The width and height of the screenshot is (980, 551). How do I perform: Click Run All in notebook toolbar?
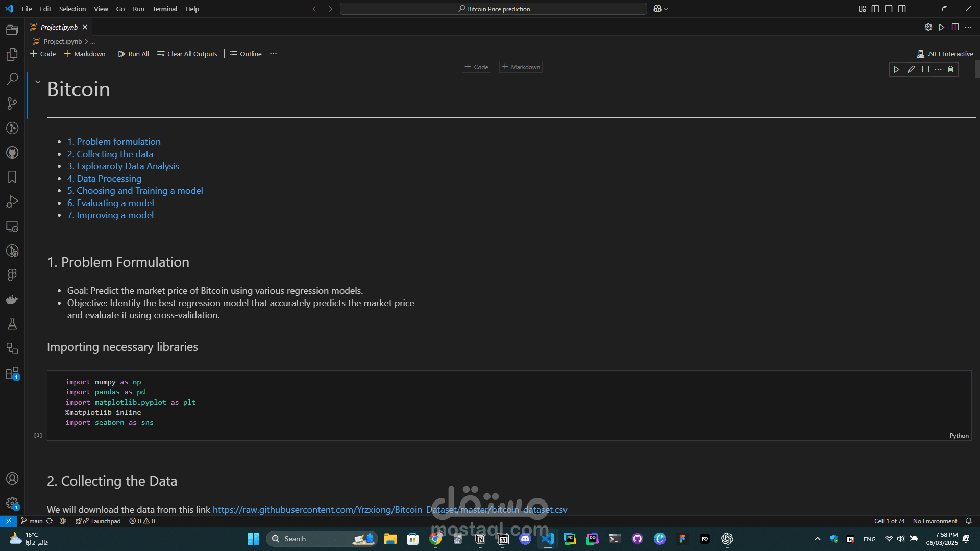134,54
